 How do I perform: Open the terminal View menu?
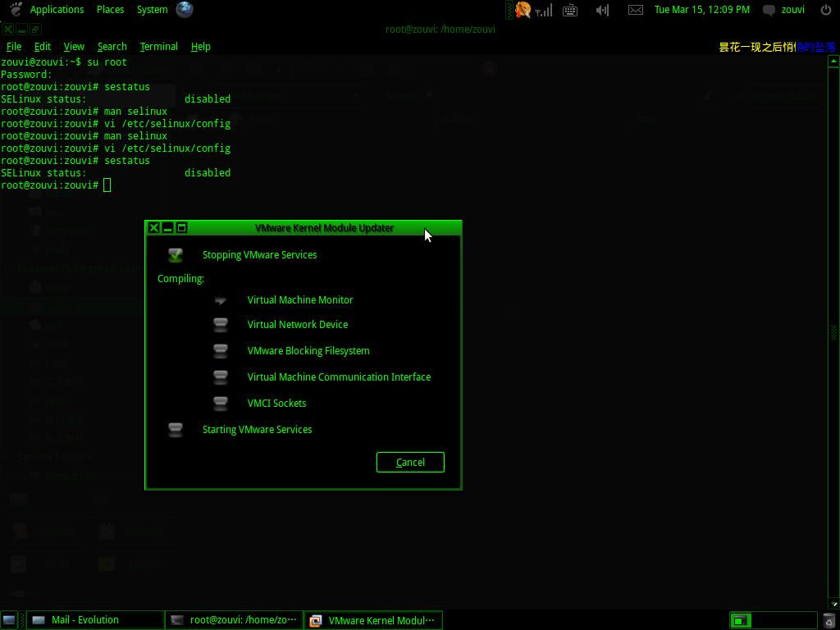pos(74,47)
